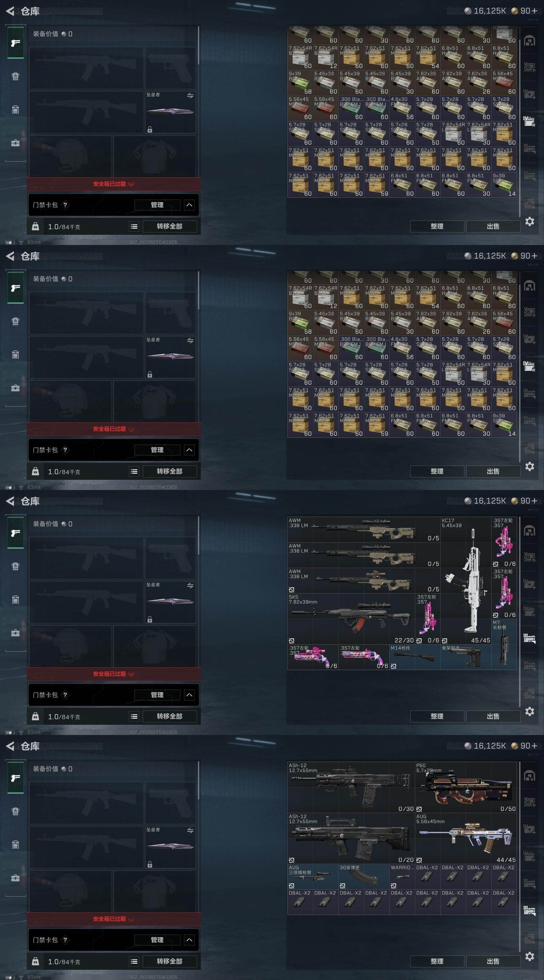
Task: Click 9x39 SP5 ammo stack 14 in topmost screenshot
Action: 504,184
